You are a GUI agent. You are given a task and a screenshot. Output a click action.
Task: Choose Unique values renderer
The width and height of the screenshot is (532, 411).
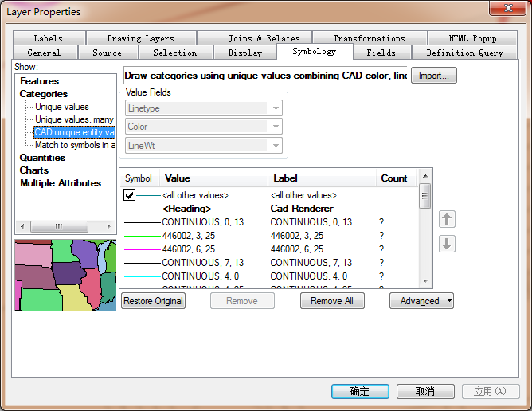click(x=62, y=107)
